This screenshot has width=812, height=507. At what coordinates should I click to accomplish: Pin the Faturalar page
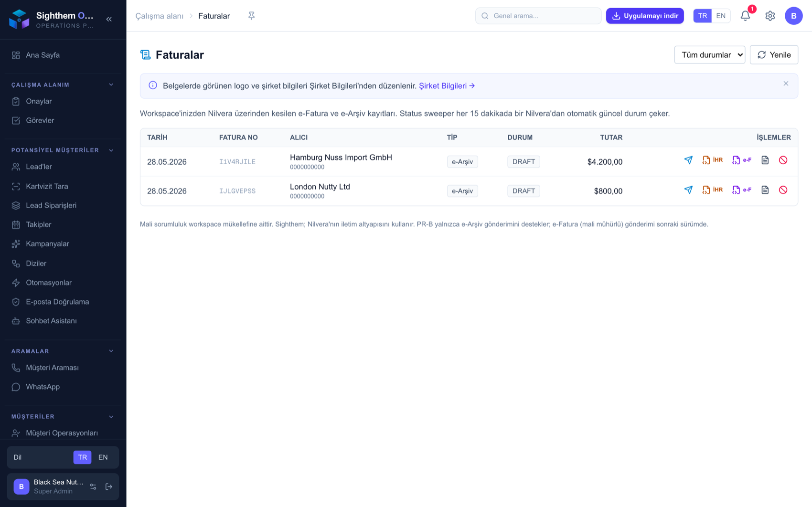point(251,16)
